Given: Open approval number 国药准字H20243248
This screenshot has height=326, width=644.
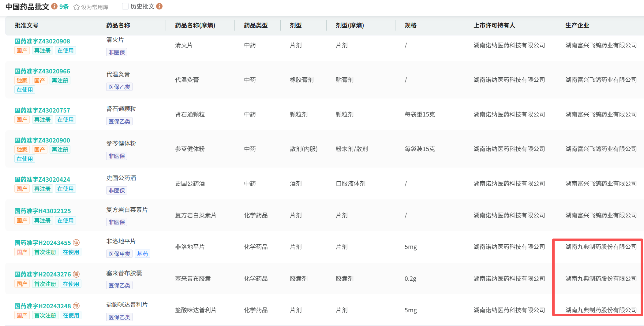Looking at the screenshot, I should point(43,306).
